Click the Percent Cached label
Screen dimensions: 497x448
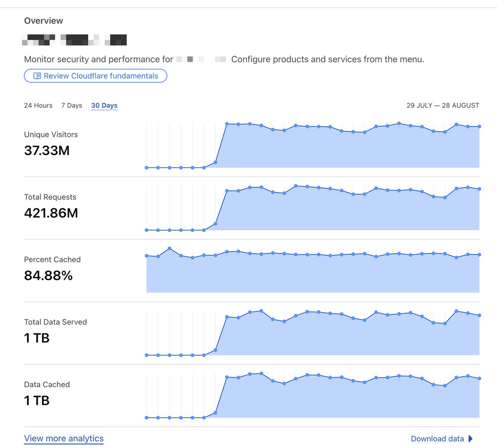(x=52, y=260)
